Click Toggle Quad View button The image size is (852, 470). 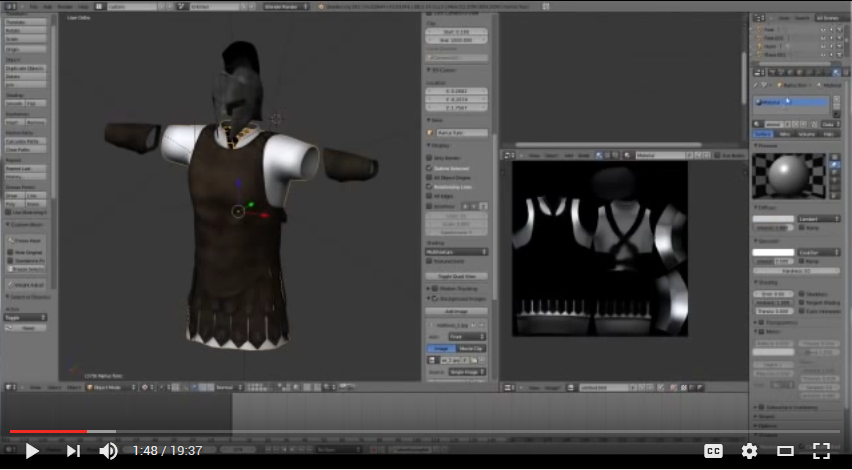[x=456, y=276]
